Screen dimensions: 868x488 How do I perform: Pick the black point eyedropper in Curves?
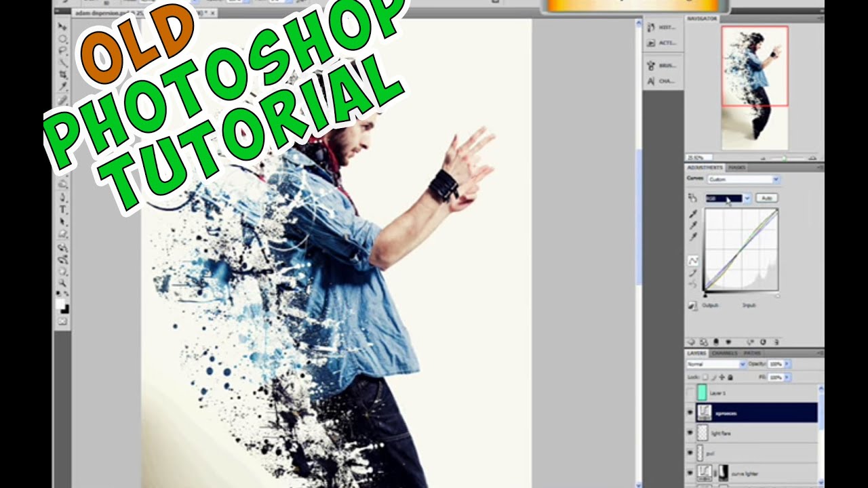(693, 213)
